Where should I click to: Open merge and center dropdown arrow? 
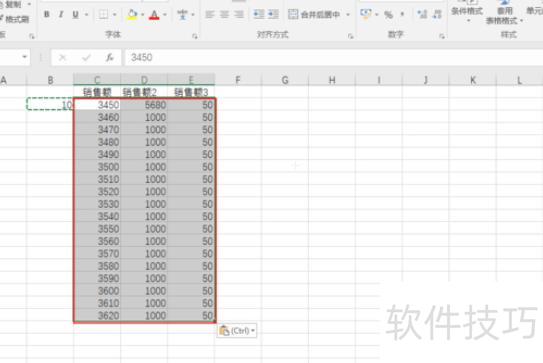click(x=348, y=14)
